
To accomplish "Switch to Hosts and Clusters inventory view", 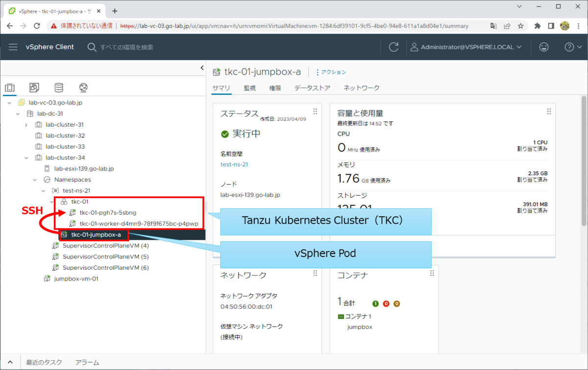I will (x=10, y=88).
